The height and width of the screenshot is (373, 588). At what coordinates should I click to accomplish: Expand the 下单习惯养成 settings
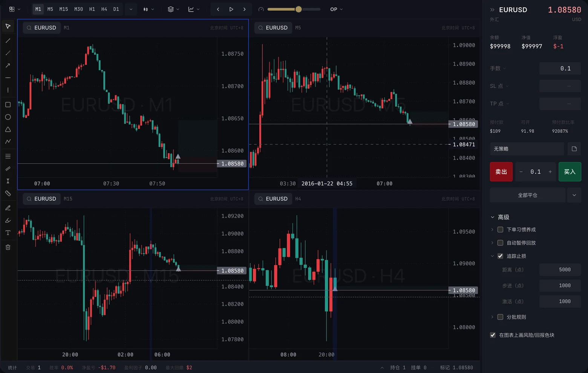(492, 229)
